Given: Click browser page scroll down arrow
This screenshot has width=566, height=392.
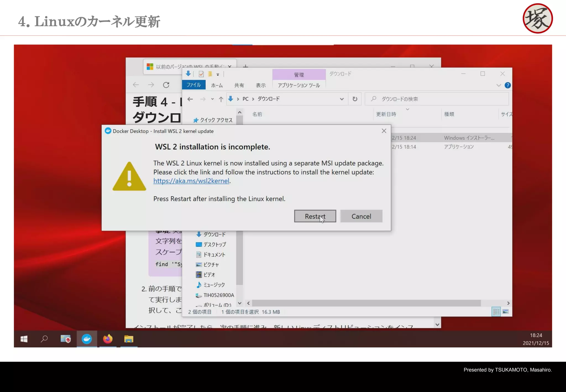Looking at the screenshot, I should pyautogui.click(x=437, y=325).
